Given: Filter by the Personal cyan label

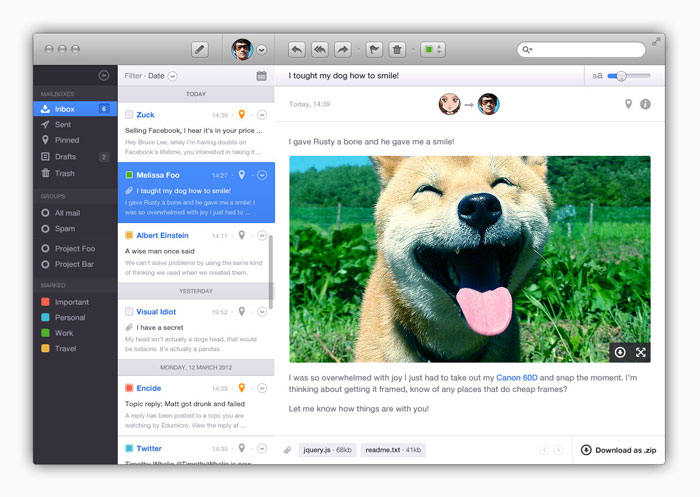Looking at the screenshot, I should (x=75, y=317).
